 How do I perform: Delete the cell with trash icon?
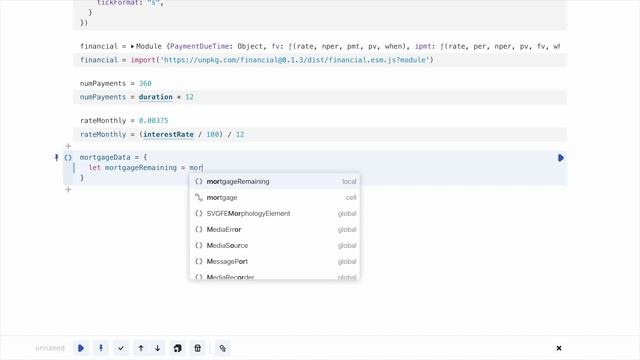pyautogui.click(x=198, y=348)
